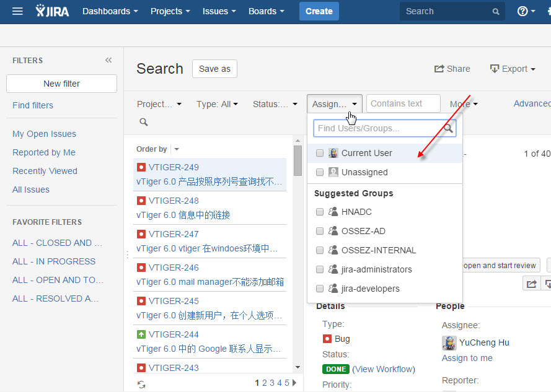Click the New filter button
The height and width of the screenshot is (392, 551).
[61, 84]
